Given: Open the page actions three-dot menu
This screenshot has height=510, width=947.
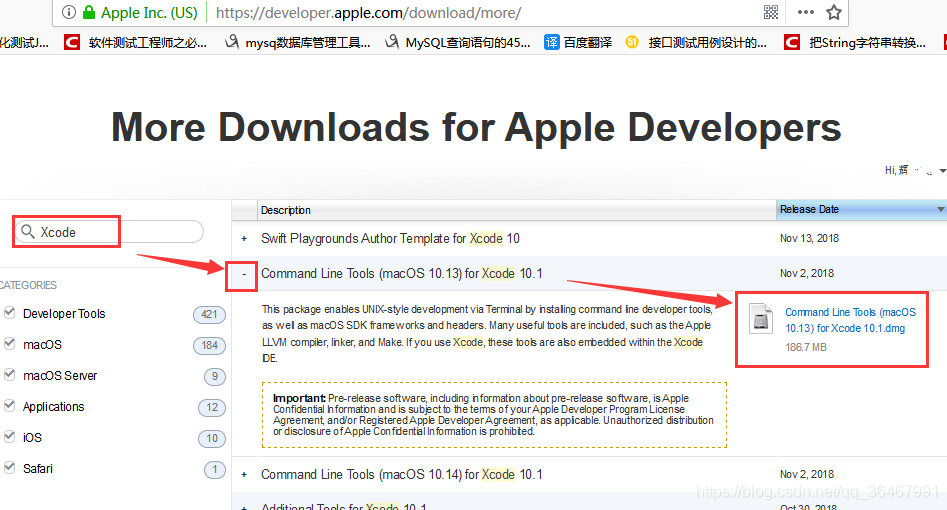Looking at the screenshot, I should coord(805,12).
